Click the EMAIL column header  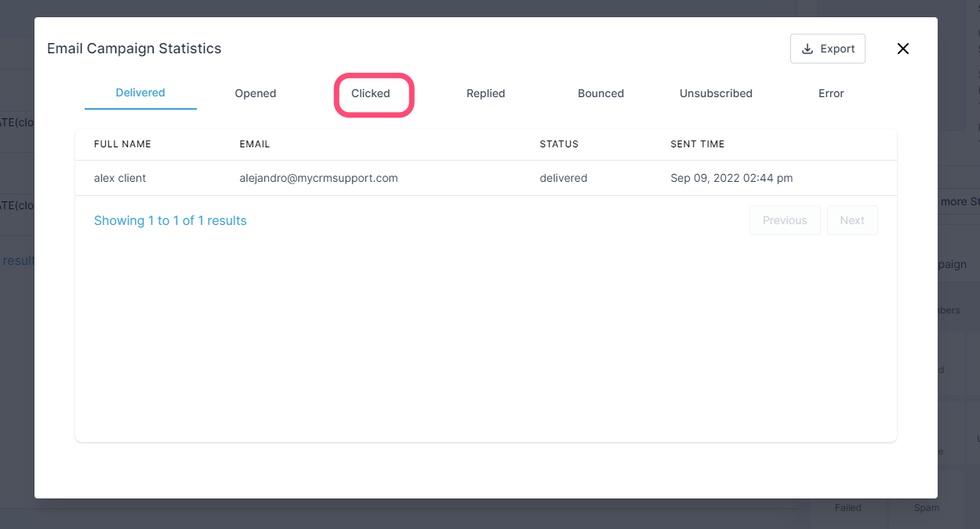click(x=255, y=144)
